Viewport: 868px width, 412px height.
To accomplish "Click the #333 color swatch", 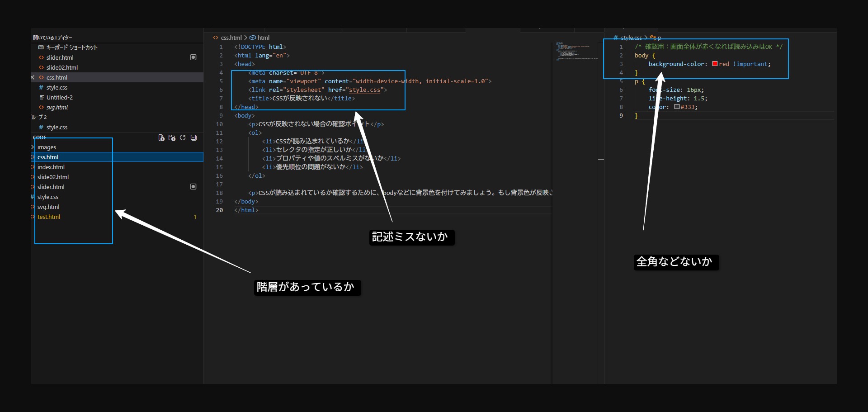I will (677, 107).
